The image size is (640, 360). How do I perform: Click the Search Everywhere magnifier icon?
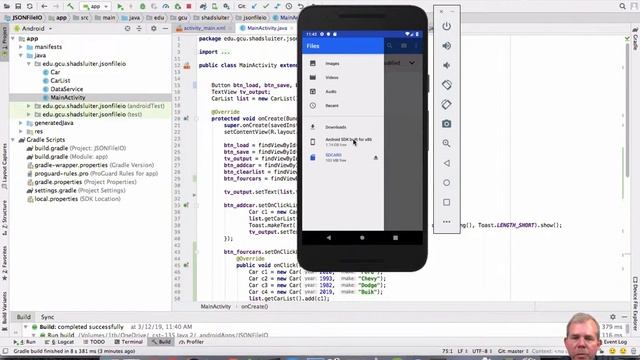pyautogui.click(x=622, y=7)
